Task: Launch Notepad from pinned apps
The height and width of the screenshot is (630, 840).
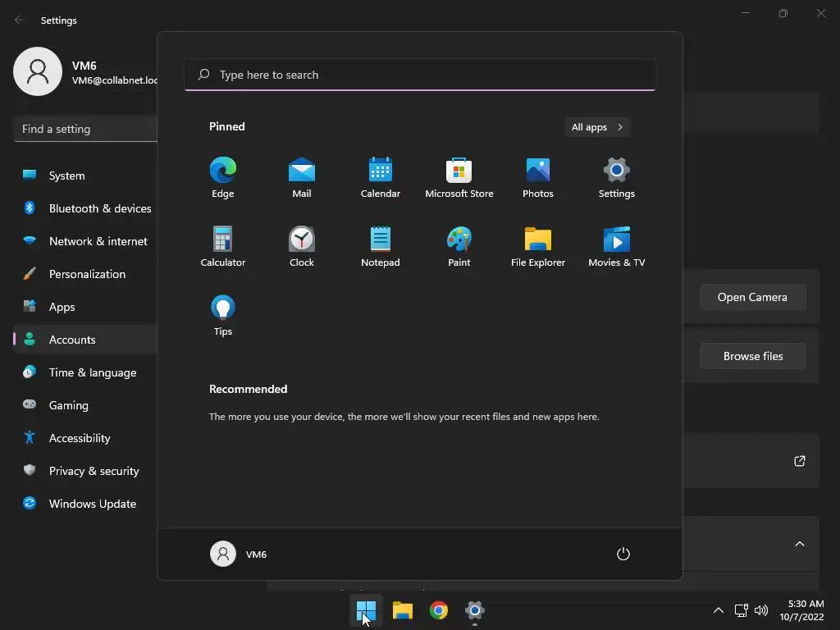Action: [381, 246]
